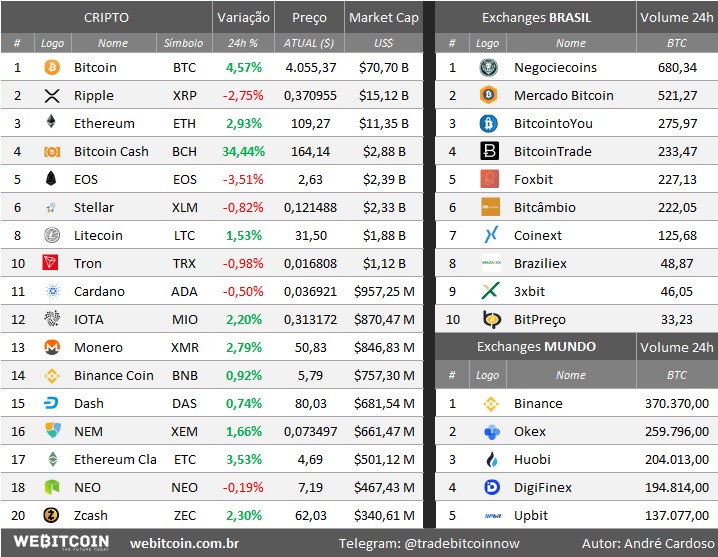
Task: Click the Cardano logo icon
Action: pos(53,291)
